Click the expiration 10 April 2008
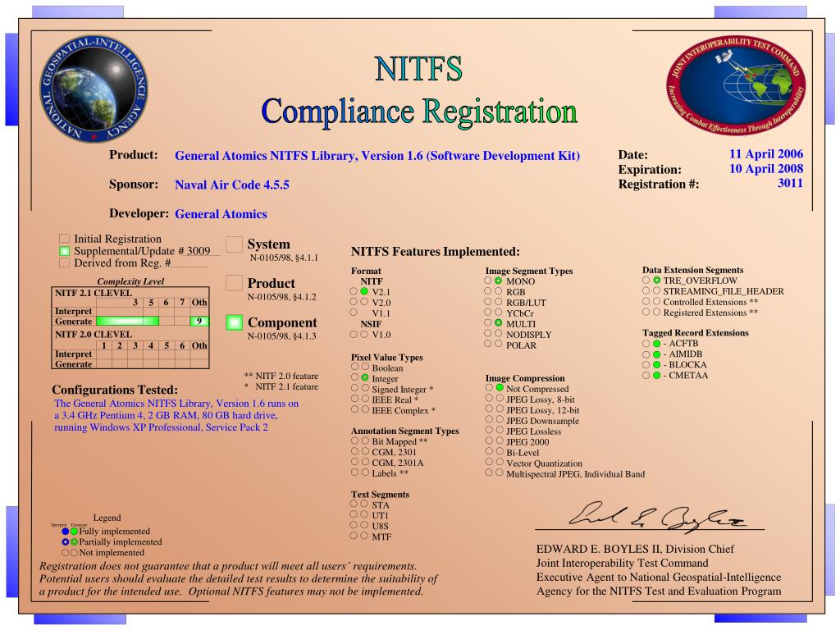 tap(766, 168)
